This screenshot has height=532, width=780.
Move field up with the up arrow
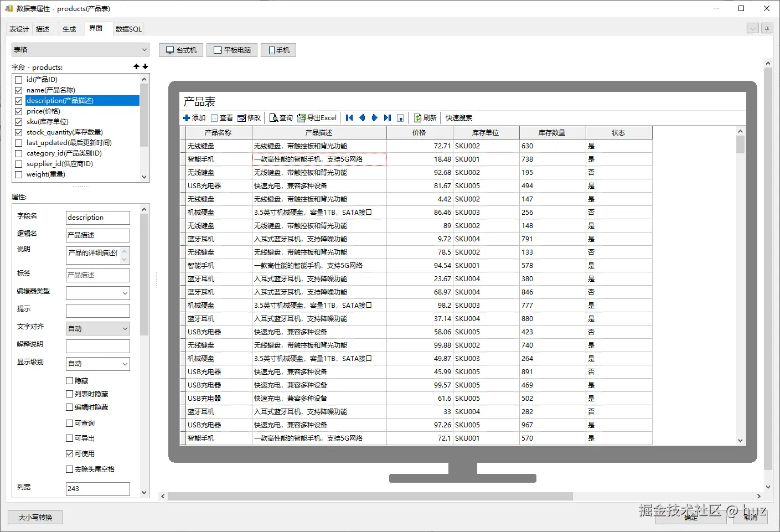pos(136,66)
